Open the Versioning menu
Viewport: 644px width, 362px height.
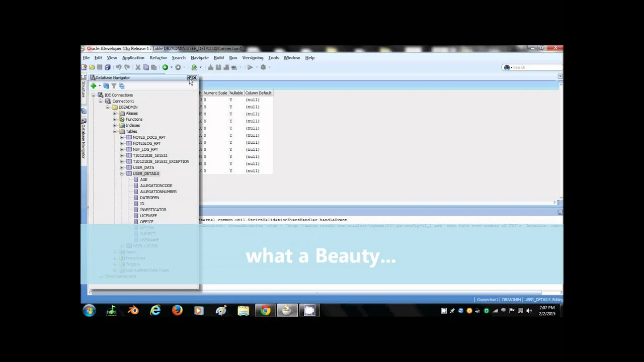(x=253, y=58)
